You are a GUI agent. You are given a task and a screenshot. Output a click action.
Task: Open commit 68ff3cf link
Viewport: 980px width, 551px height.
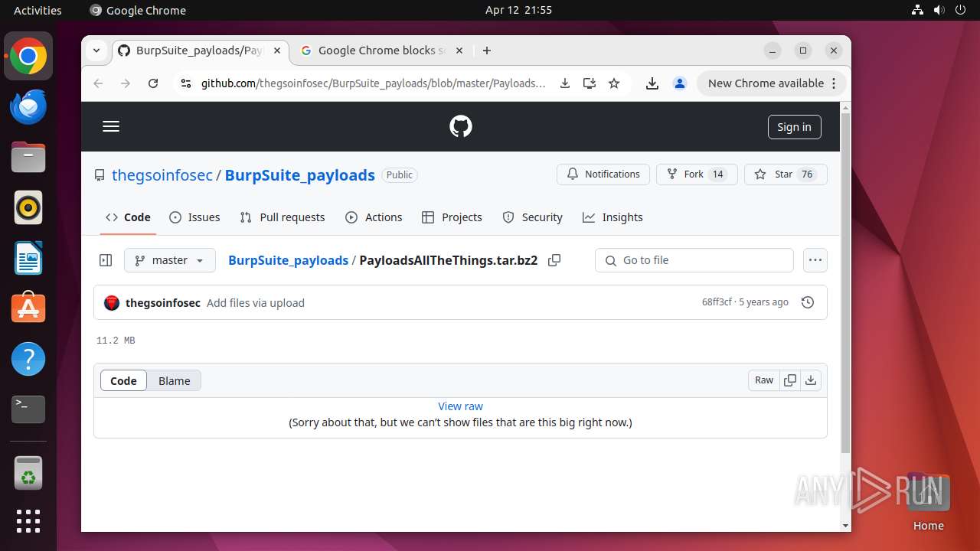point(717,302)
